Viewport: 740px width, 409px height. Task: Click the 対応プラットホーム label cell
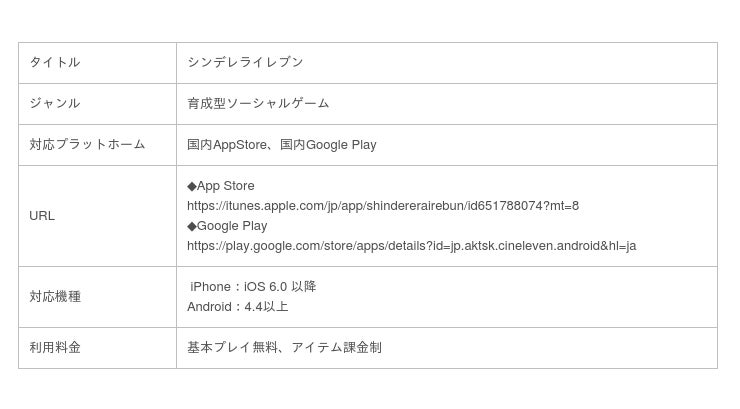97,145
